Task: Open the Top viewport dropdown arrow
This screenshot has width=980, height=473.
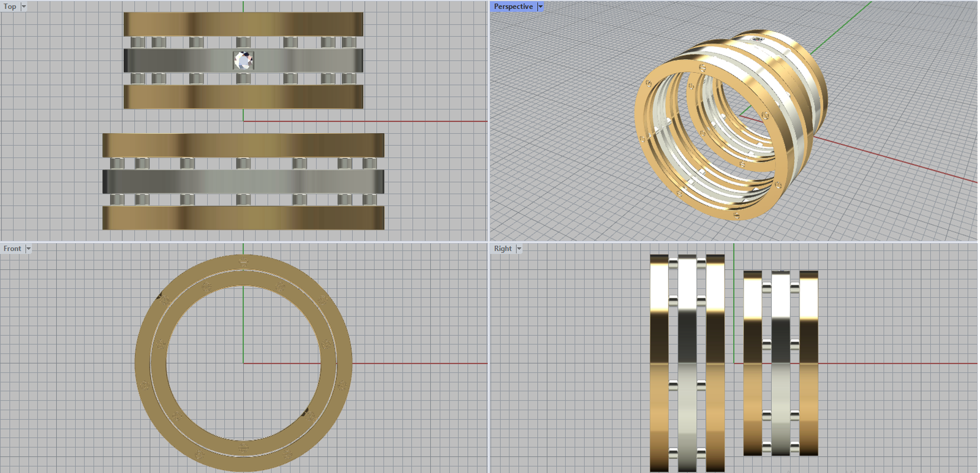Action: [x=24, y=7]
